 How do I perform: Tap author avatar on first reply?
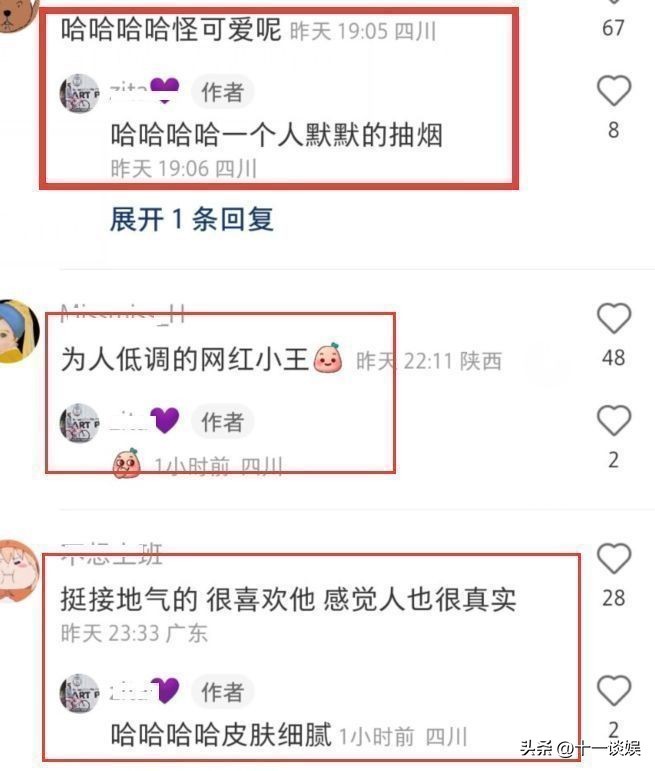(x=80, y=93)
